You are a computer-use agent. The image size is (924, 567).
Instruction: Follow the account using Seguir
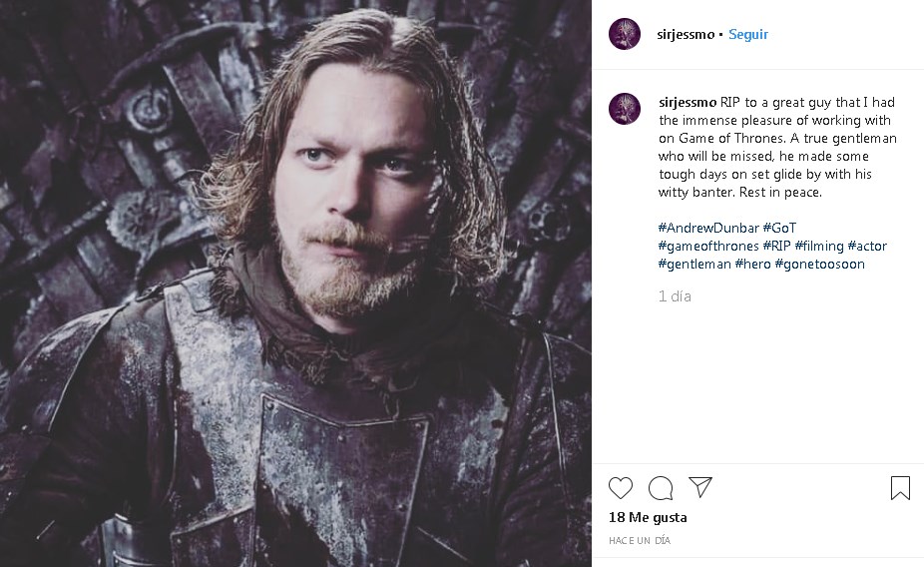[748, 34]
